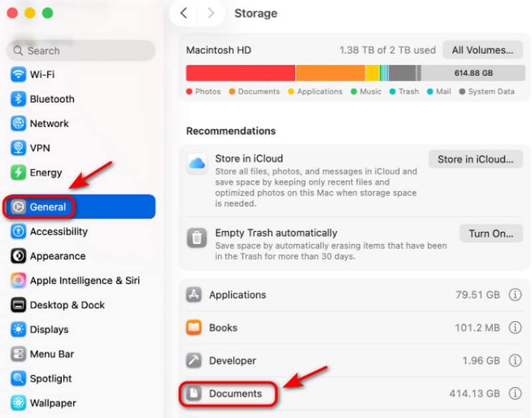532x418 pixels.
Task: Select Wallpaper in the sidebar
Action: (x=53, y=403)
